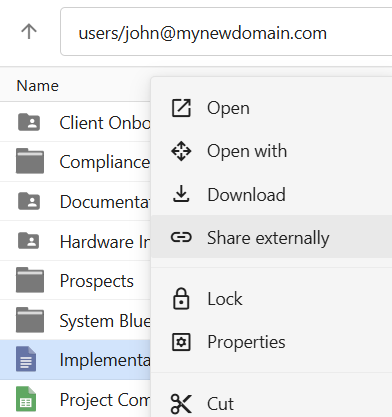Choose Share externally from the context menu
This screenshot has height=417, width=392.
(x=271, y=237)
